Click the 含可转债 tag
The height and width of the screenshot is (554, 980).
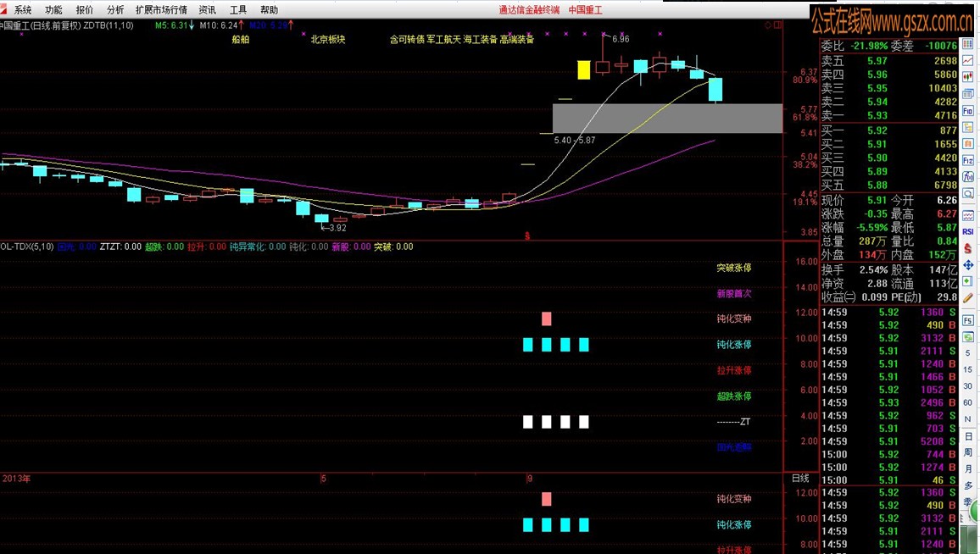407,39
